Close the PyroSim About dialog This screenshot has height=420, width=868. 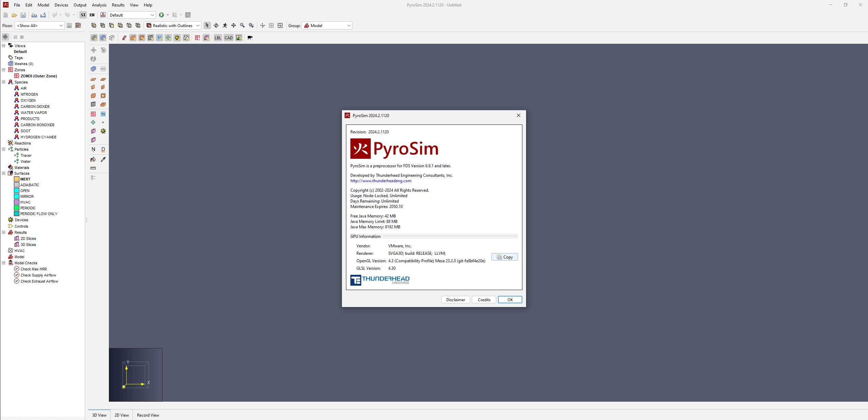519,115
